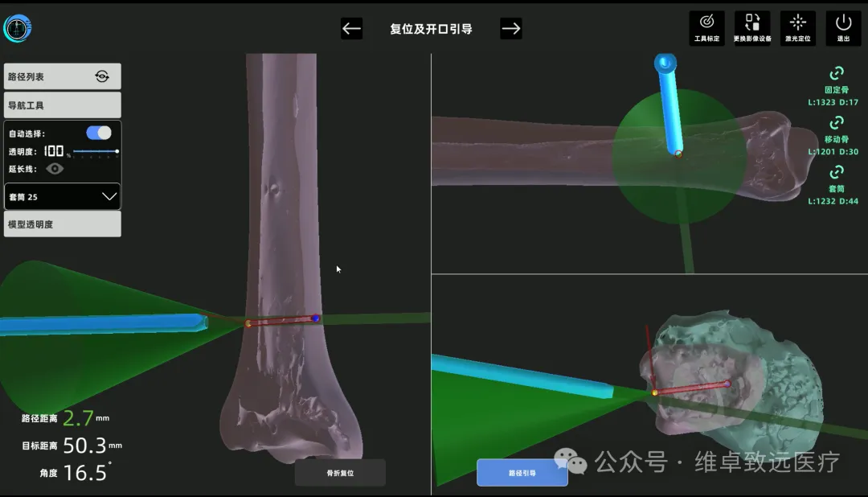Open 激光定位 laser positioning
Screen dimensions: 868x497
coord(798,27)
